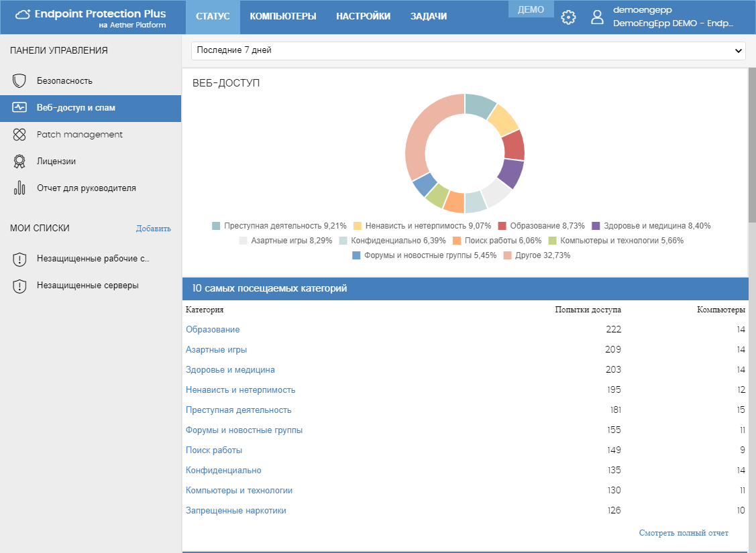Image resolution: width=756 pixels, height=553 pixels.
Task: Click the Компьютеры column header
Action: [x=721, y=310]
